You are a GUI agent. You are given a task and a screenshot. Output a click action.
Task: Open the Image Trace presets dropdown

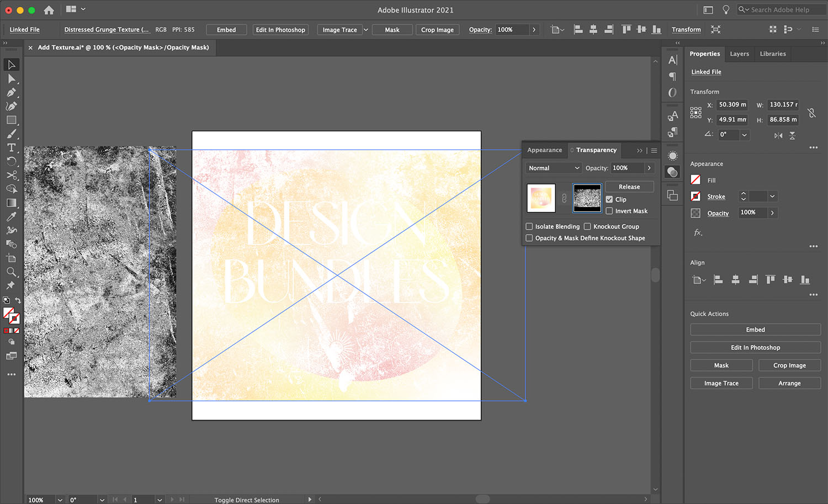coord(365,30)
